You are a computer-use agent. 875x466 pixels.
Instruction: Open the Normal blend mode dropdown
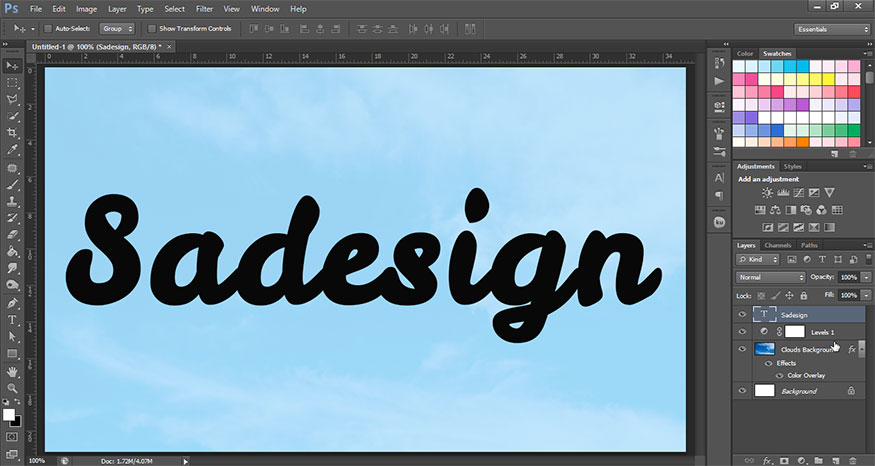tap(770, 277)
